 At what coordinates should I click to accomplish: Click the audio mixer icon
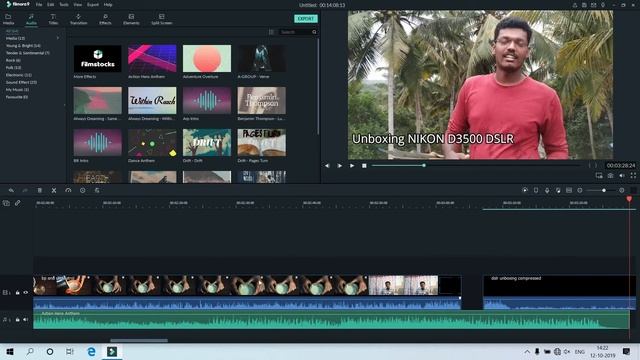click(558, 190)
